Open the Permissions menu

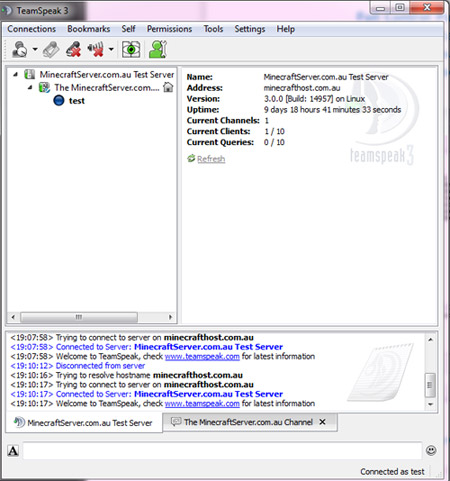click(x=170, y=29)
